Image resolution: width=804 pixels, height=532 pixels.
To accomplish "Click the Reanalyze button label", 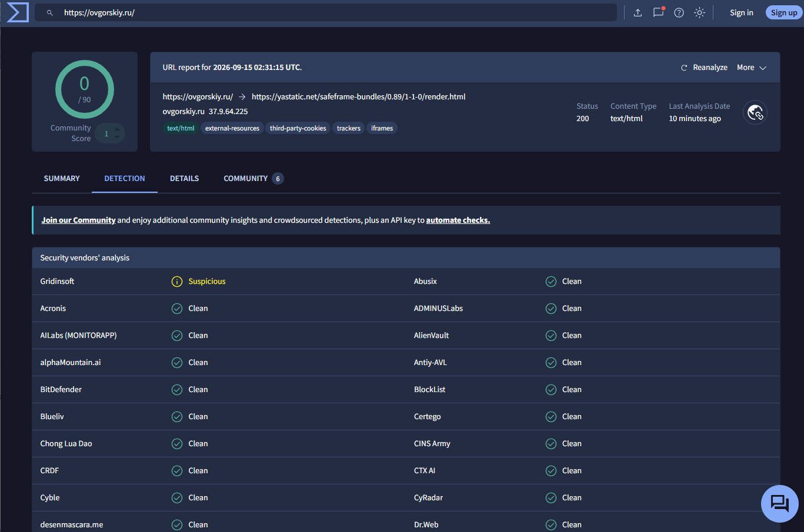I will tap(710, 68).
